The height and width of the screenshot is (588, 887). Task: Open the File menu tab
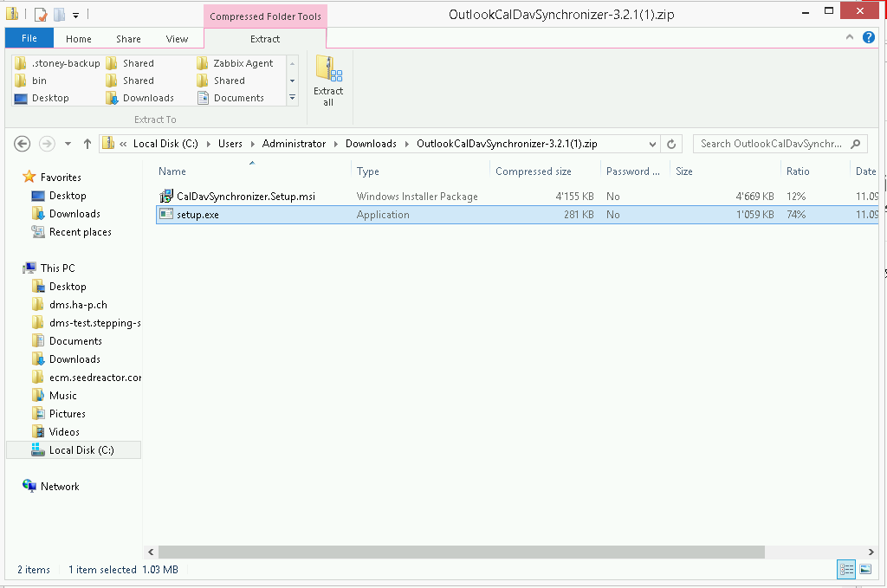(29, 38)
